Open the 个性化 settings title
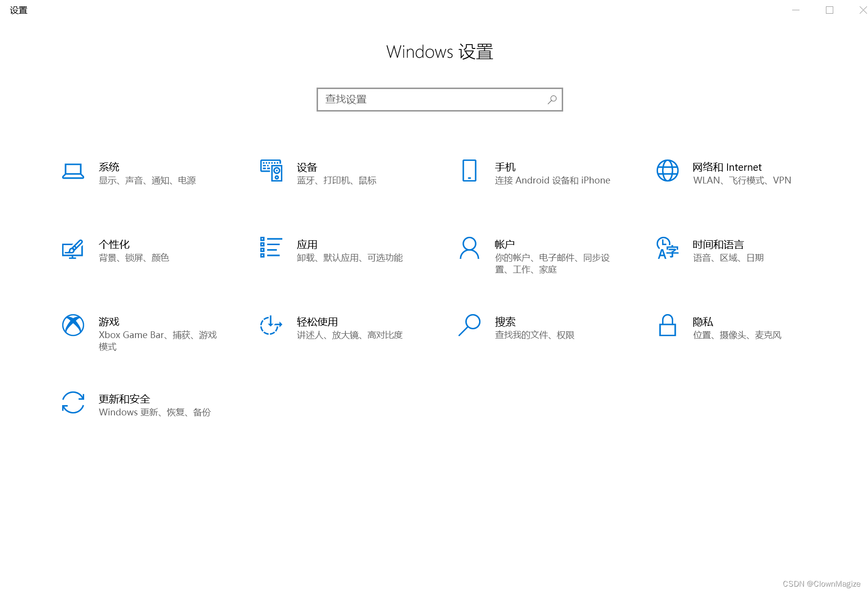 [114, 245]
